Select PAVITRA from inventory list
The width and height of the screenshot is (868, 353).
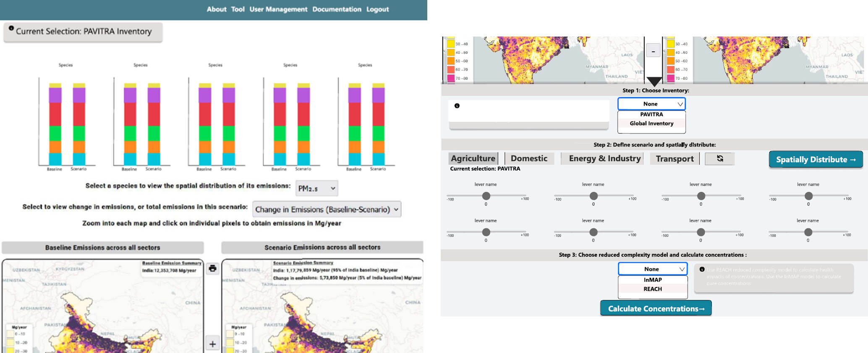pos(651,114)
